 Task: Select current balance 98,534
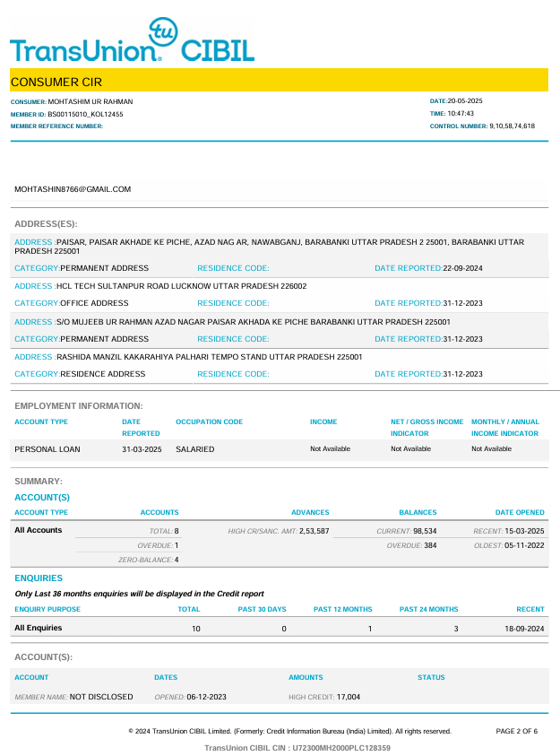coord(425,531)
